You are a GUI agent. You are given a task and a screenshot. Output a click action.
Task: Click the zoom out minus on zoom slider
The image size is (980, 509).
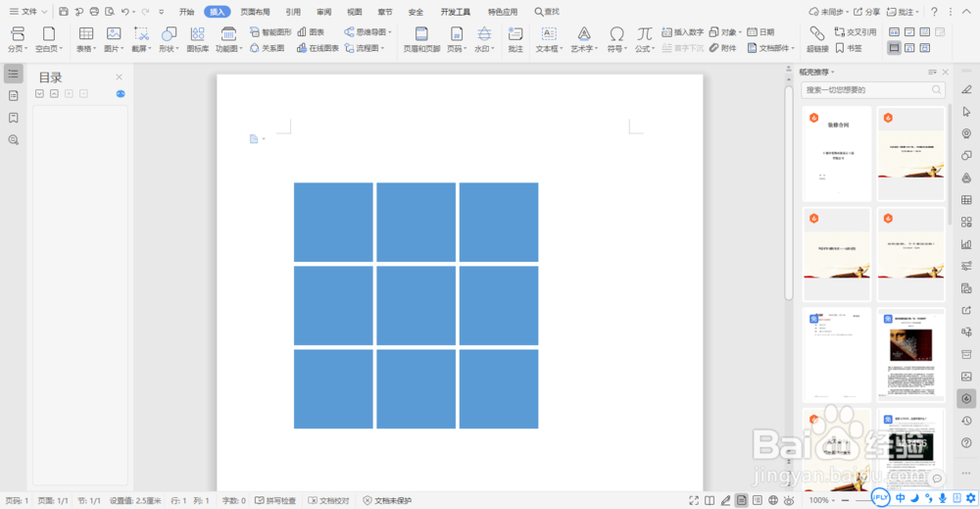point(845,500)
